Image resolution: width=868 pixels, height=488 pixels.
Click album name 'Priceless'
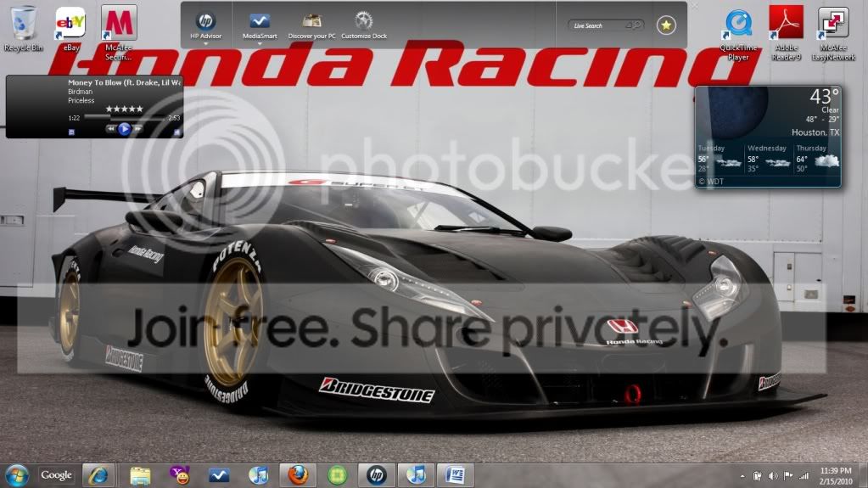pos(81,100)
